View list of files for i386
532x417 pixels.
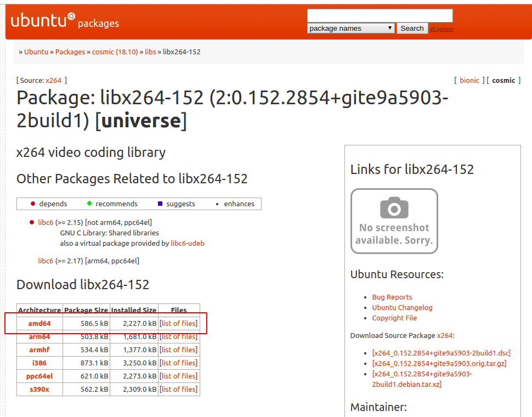[179, 363]
